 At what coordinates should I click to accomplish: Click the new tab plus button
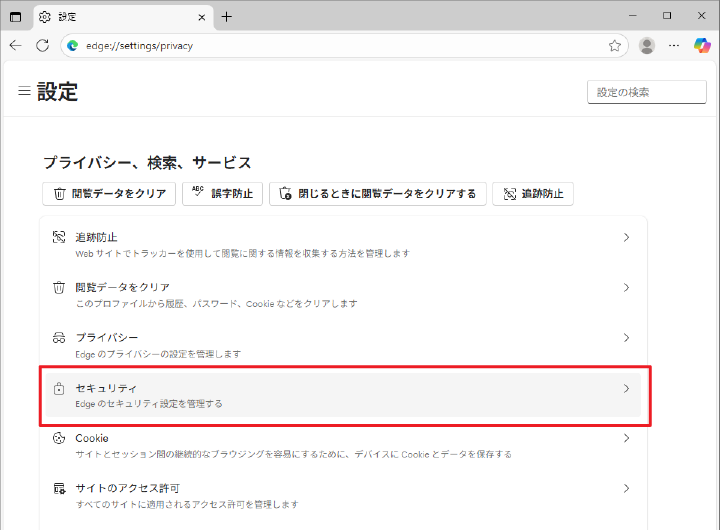click(x=227, y=16)
